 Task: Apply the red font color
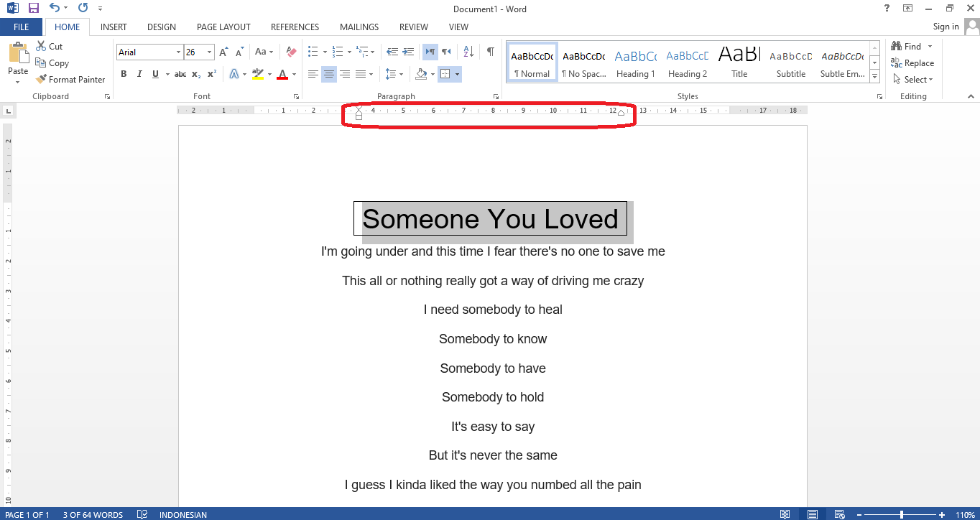[282, 74]
